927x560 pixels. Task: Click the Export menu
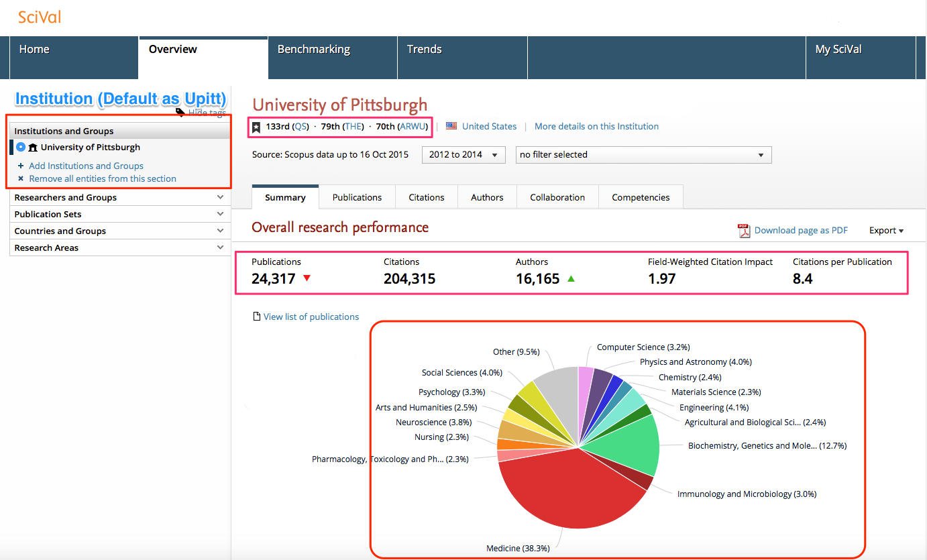(x=885, y=230)
